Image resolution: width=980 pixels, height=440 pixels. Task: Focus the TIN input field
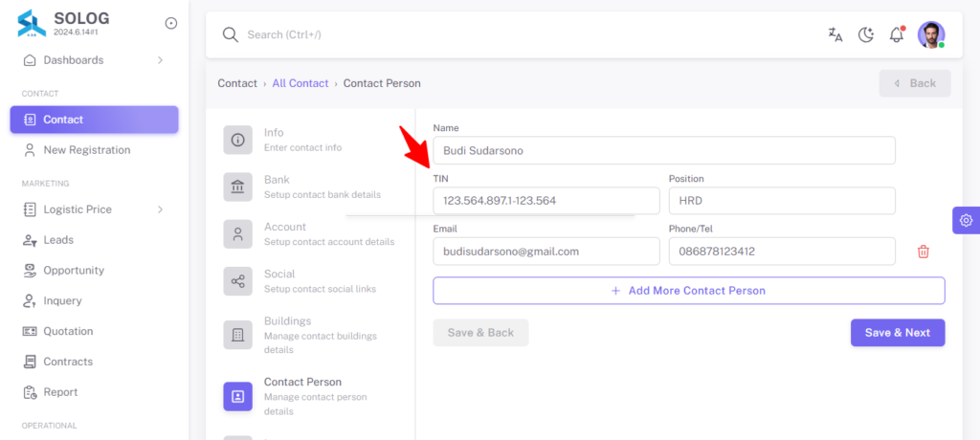coord(546,201)
